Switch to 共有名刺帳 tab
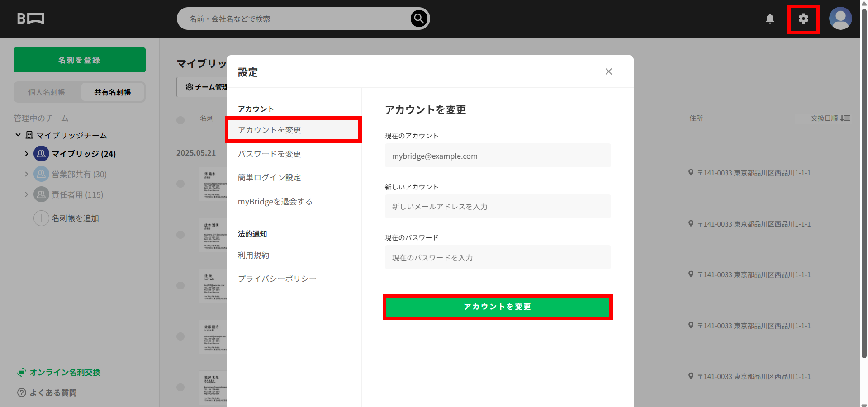Image resolution: width=868 pixels, height=407 pixels. pyautogui.click(x=113, y=92)
